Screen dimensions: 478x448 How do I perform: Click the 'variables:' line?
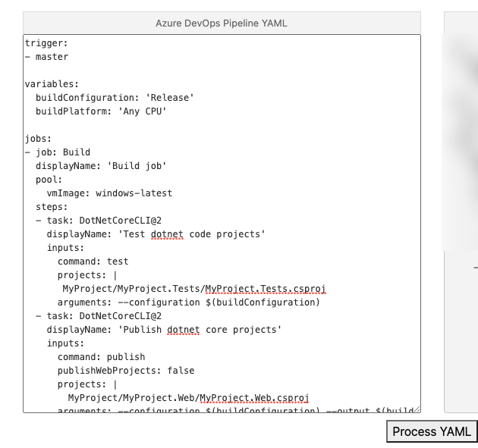(52, 84)
